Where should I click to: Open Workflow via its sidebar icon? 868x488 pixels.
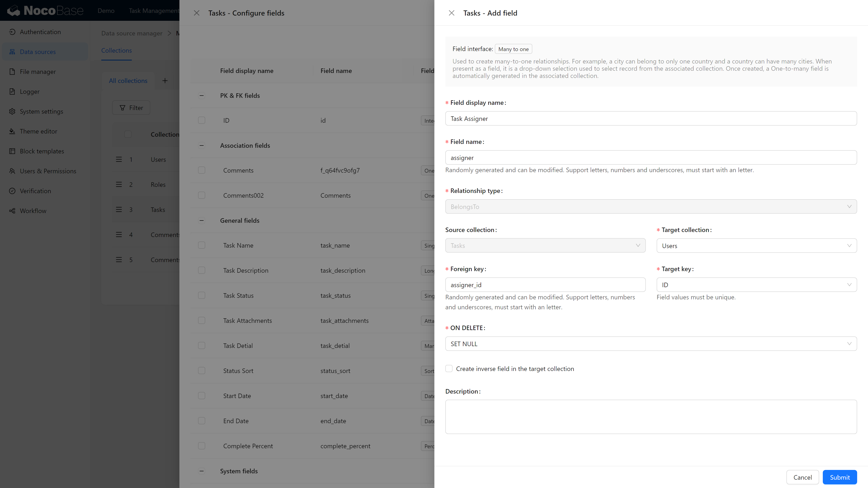click(12, 211)
